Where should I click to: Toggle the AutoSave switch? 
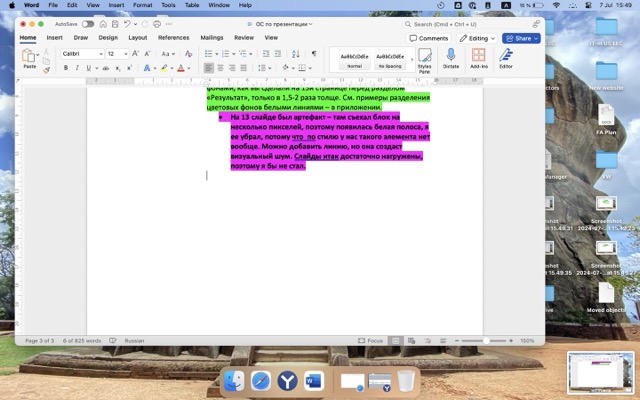pyautogui.click(x=88, y=23)
